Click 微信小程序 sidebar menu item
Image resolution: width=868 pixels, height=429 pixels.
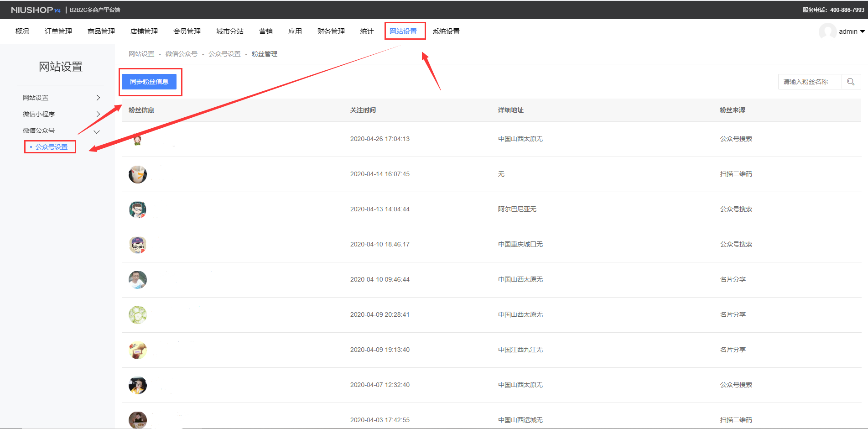39,114
